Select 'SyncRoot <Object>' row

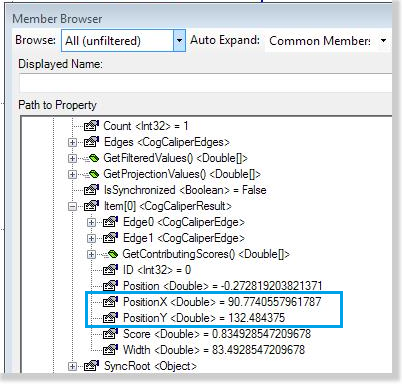(x=150, y=366)
